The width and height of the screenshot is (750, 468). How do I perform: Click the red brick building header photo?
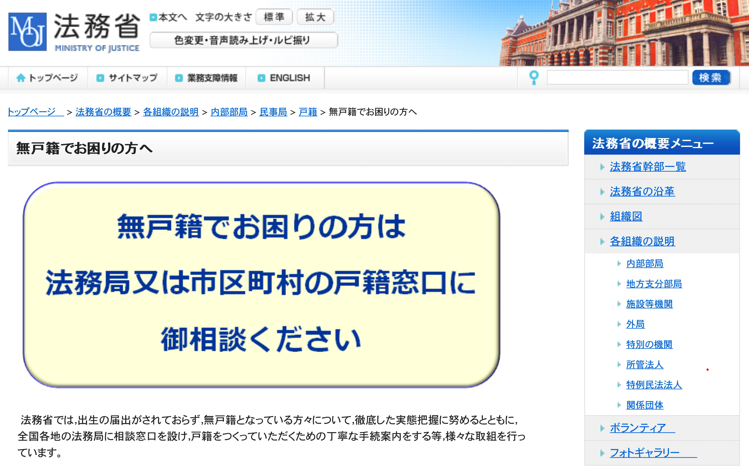coord(624,33)
